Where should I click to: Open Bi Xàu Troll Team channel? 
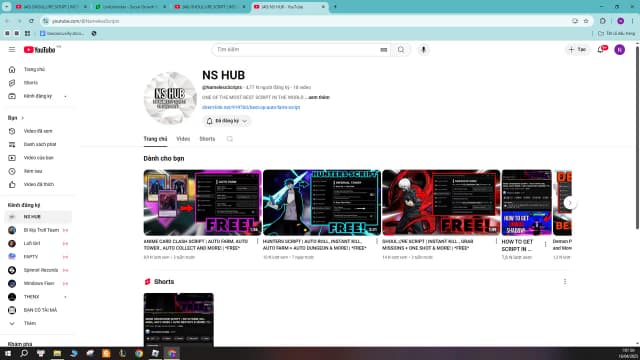[39, 230]
